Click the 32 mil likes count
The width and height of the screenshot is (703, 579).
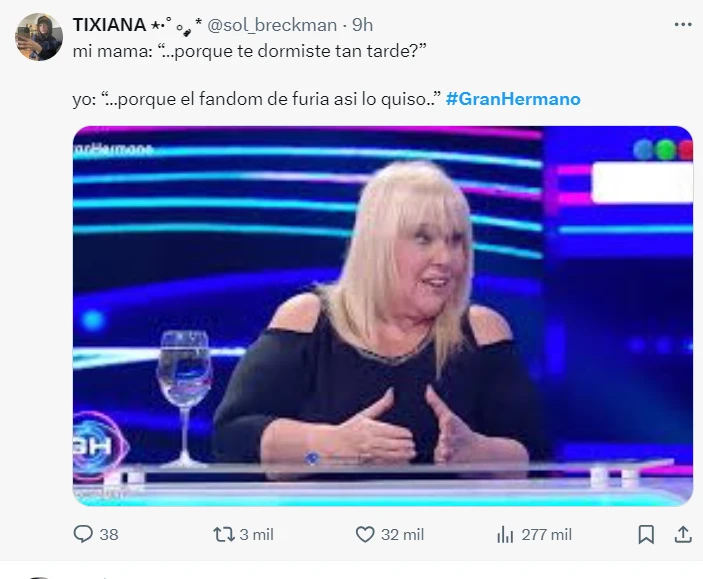pyautogui.click(x=402, y=535)
